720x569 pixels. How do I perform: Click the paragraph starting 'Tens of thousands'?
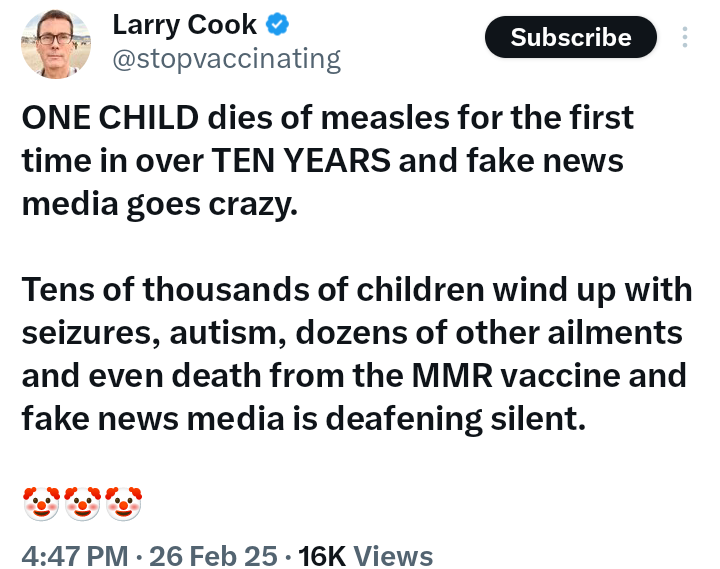[356, 353]
